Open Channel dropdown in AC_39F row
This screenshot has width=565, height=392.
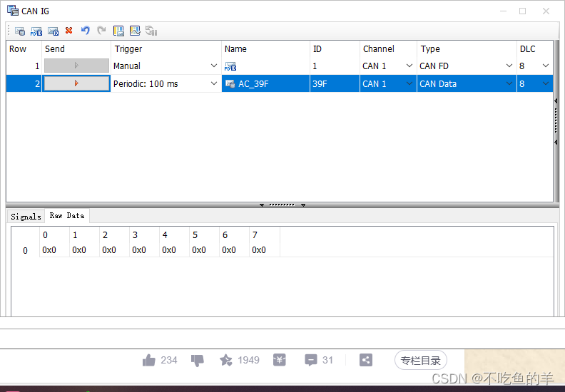(409, 83)
